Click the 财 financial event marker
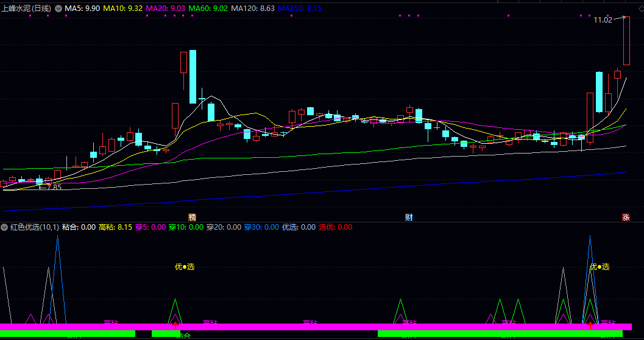644x340 pixels. pos(409,218)
